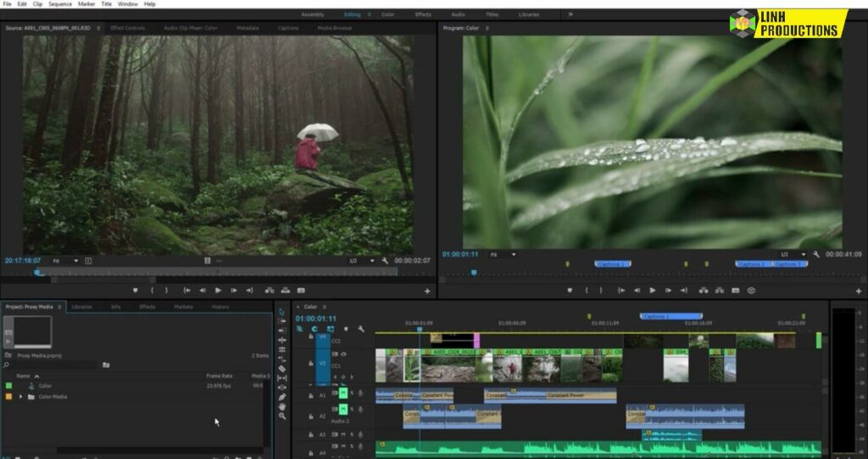Screen dimensions: 868x459
Task: Select the Zoom tool
Action: click(281, 416)
